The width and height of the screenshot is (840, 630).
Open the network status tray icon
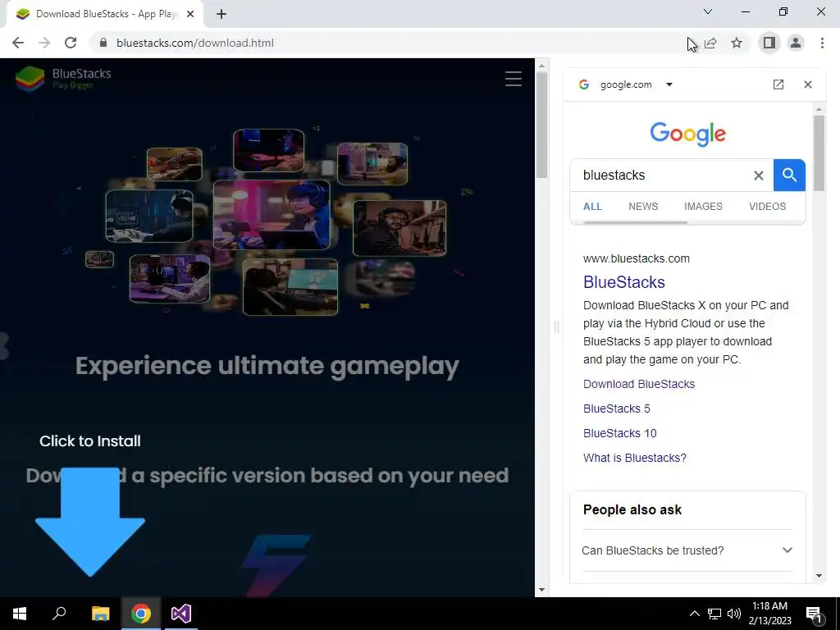714,614
